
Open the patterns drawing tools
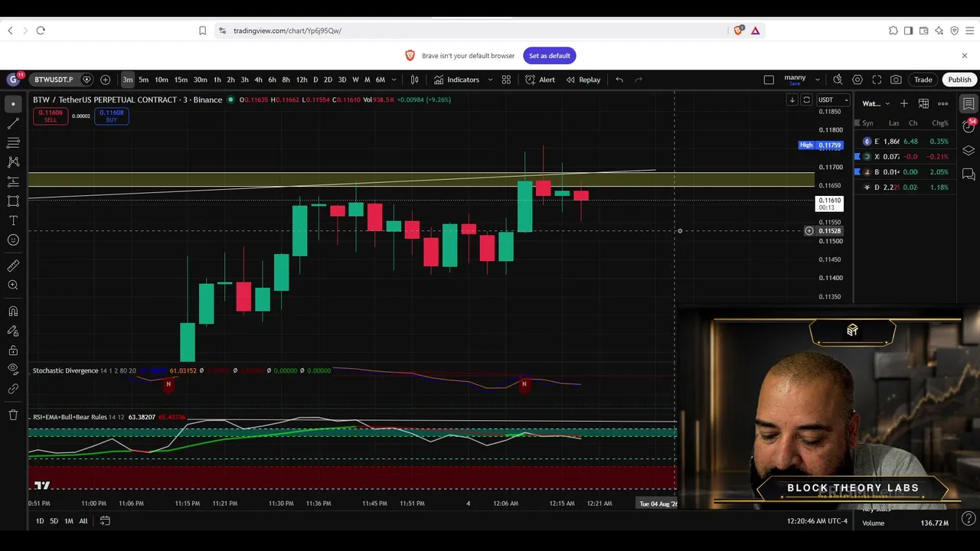(x=13, y=162)
